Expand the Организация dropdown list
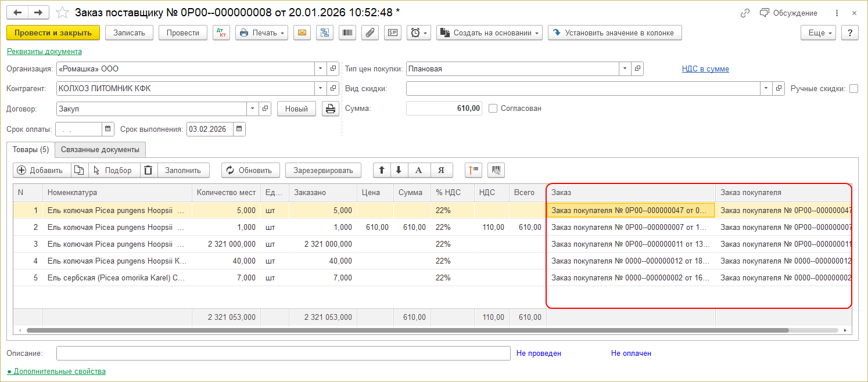This screenshot has height=382, width=868. pyautogui.click(x=321, y=69)
